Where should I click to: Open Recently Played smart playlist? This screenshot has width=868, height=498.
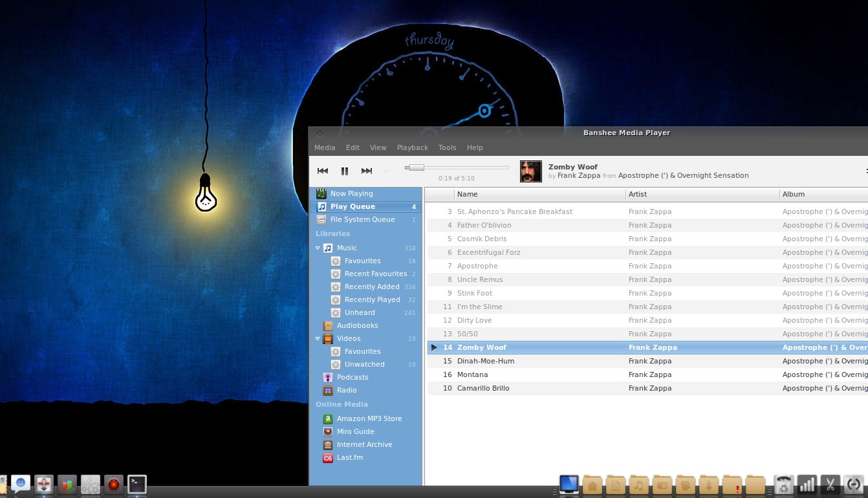coord(372,299)
